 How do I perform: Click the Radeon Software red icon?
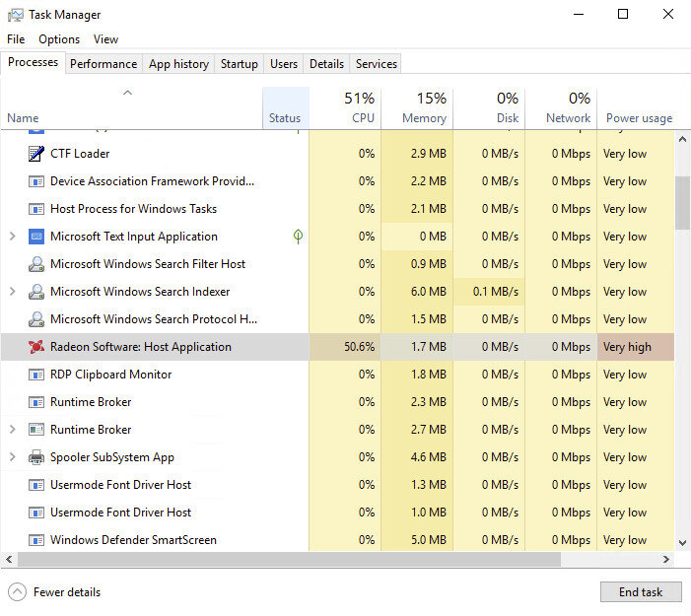click(x=36, y=347)
